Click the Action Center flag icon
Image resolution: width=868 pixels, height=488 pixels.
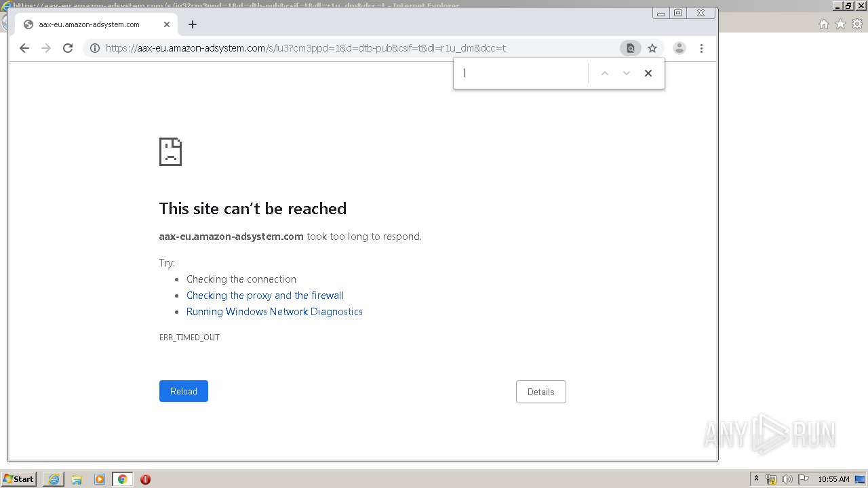click(804, 479)
